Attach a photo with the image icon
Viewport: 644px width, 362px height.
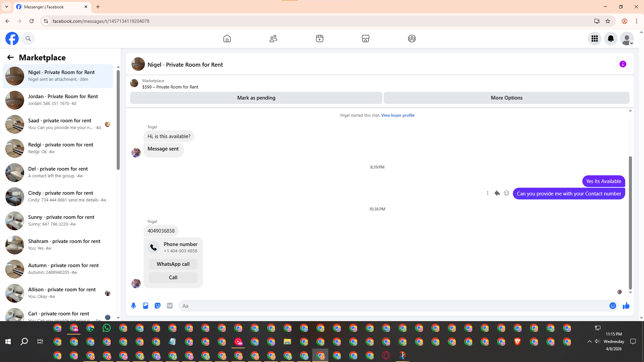[x=146, y=306]
